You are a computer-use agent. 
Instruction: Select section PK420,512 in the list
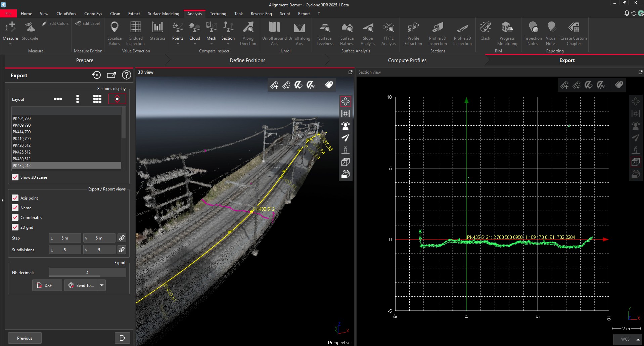[22, 145]
